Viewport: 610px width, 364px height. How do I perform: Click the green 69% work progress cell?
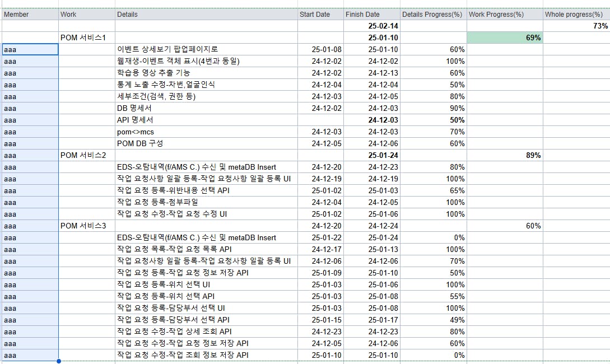(505, 38)
